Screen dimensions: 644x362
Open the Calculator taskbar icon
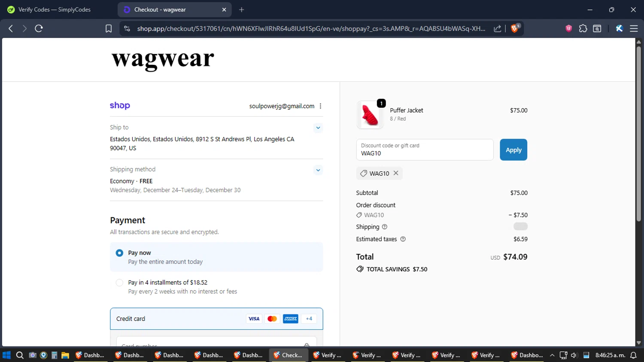click(x=55, y=355)
